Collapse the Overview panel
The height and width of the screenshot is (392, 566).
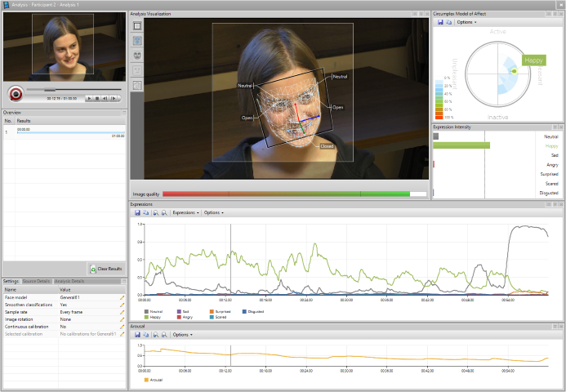(124, 112)
